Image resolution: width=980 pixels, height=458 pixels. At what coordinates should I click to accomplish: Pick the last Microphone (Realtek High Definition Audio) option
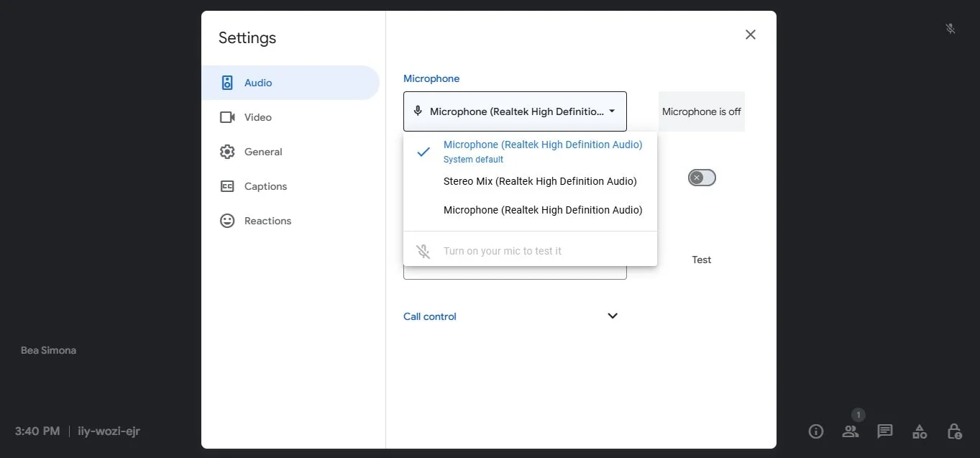[531, 210]
